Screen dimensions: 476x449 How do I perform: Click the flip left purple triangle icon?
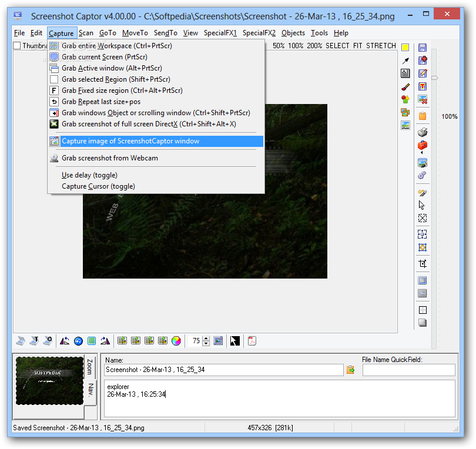pyautogui.click(x=65, y=341)
